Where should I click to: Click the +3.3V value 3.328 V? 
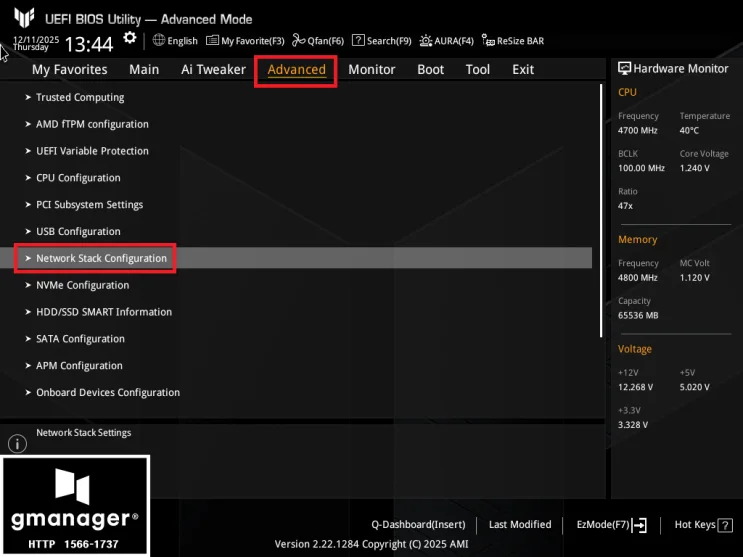633,425
